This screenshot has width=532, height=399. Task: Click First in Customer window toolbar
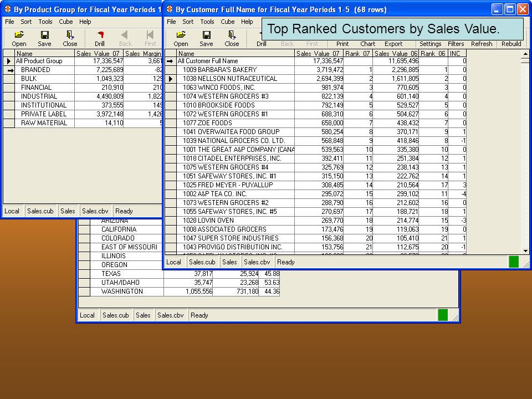click(312, 44)
